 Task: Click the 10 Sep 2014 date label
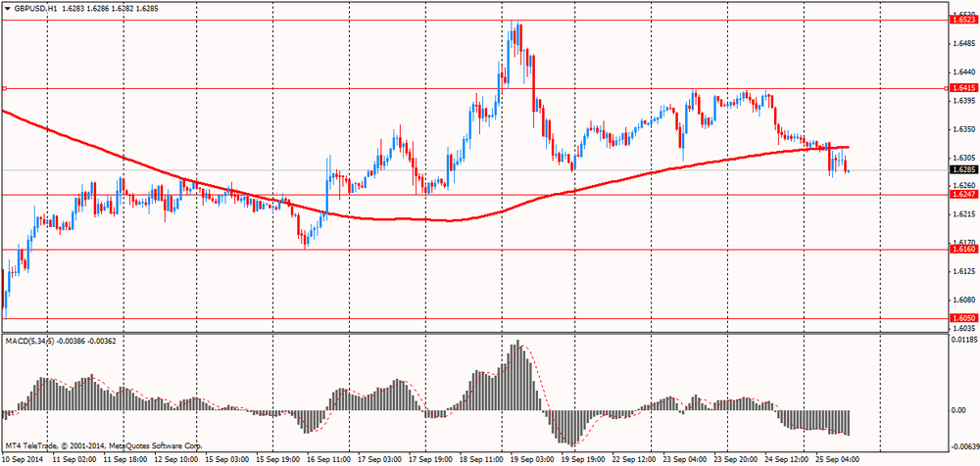point(22,459)
